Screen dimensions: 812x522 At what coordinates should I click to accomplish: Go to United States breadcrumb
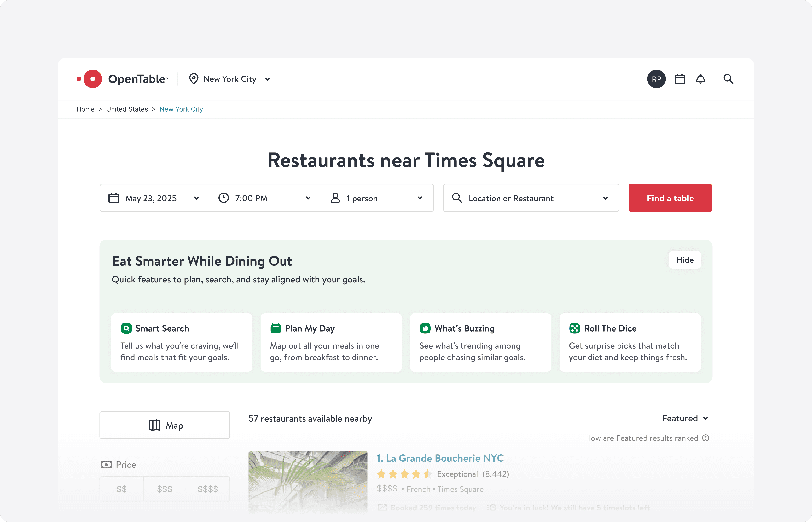[x=127, y=109]
